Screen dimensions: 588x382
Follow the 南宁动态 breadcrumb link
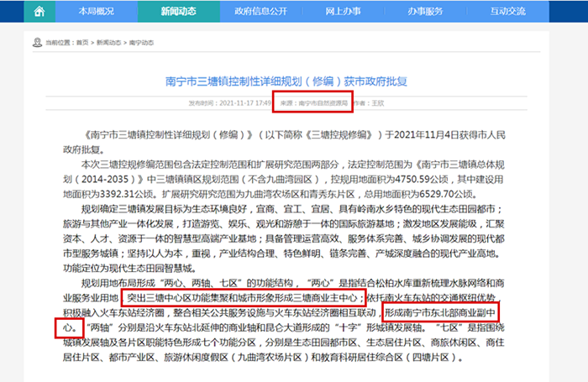tap(141, 43)
